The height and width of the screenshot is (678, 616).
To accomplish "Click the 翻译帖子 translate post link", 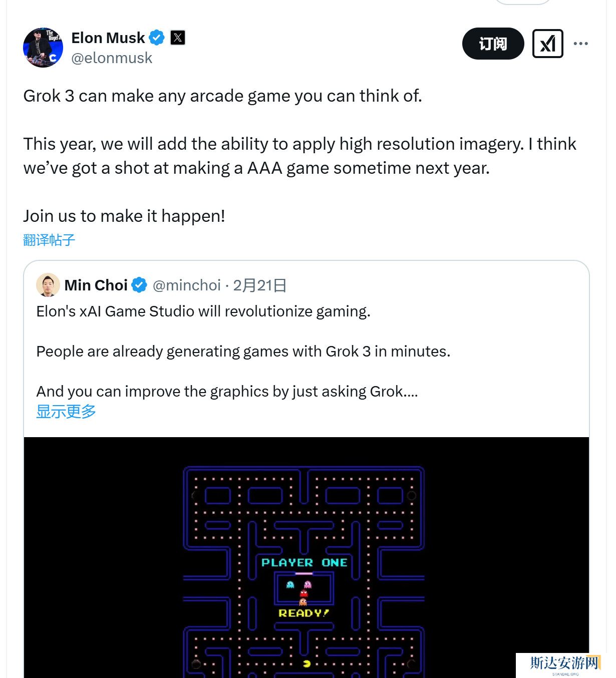I will [49, 240].
